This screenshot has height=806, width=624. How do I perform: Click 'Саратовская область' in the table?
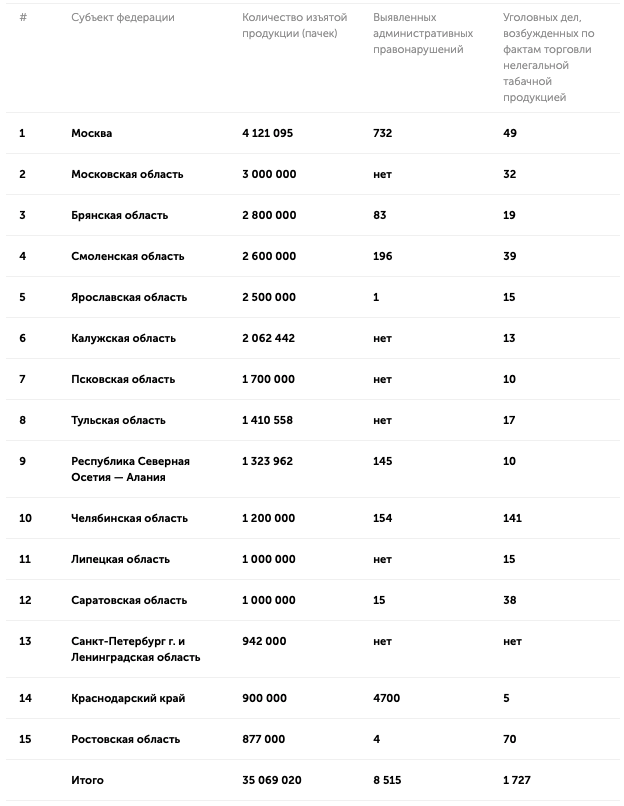click(x=129, y=600)
